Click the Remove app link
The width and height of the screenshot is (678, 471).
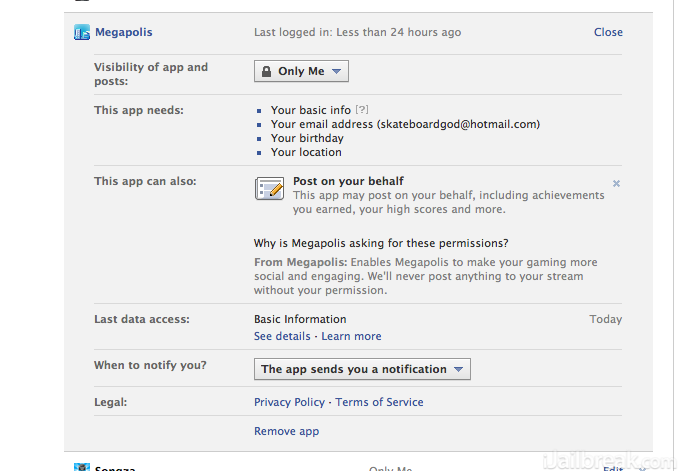286,431
